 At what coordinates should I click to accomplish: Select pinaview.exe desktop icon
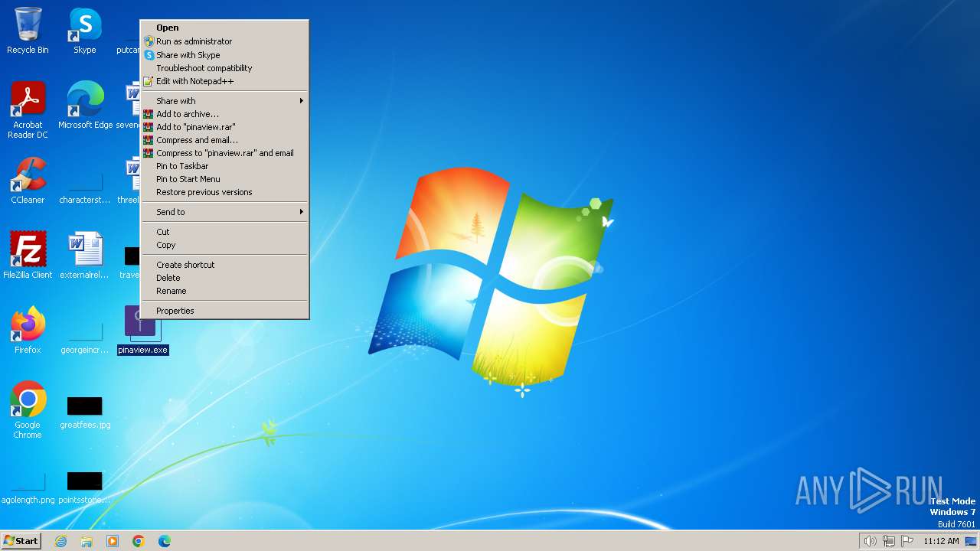coord(142,331)
